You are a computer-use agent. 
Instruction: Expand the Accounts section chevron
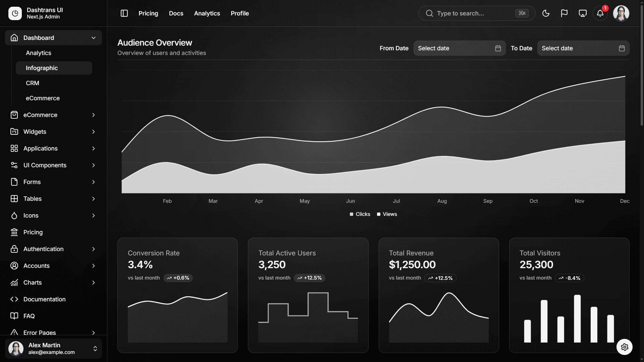click(x=94, y=266)
